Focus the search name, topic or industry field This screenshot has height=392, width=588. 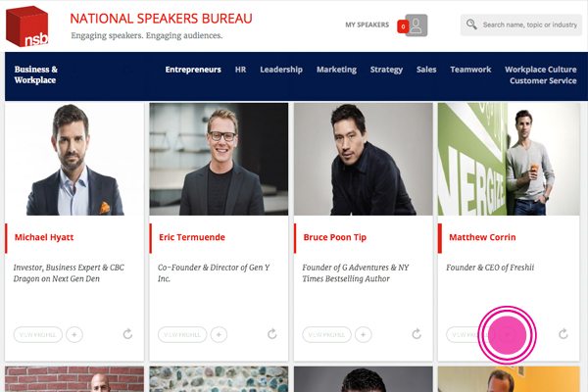point(521,24)
